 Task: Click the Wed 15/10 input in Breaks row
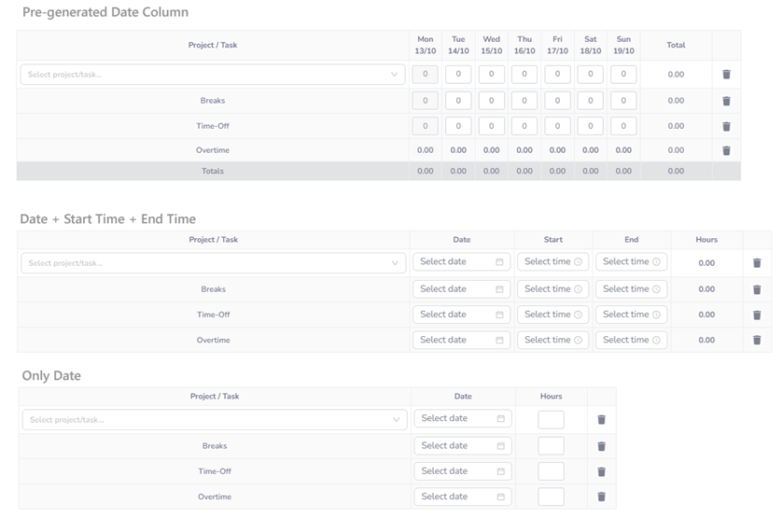coord(491,101)
